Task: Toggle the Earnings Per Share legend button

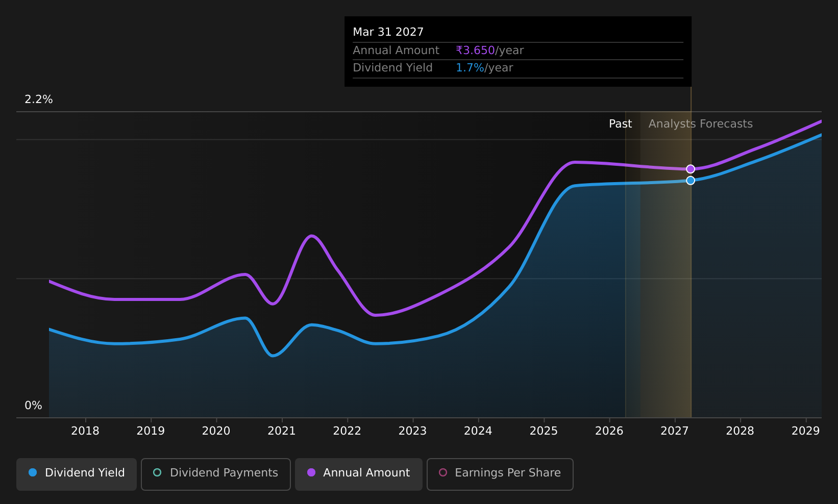Action: point(500,474)
